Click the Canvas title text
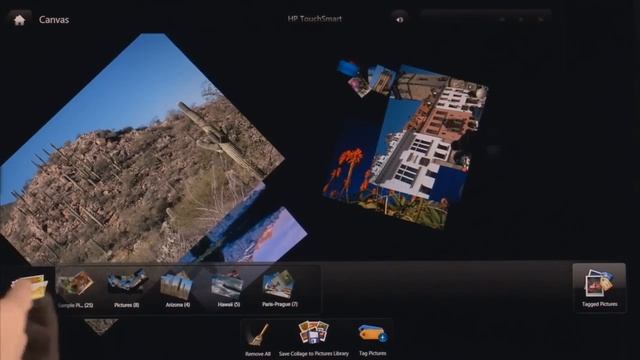The width and height of the screenshot is (640, 360). [x=54, y=20]
